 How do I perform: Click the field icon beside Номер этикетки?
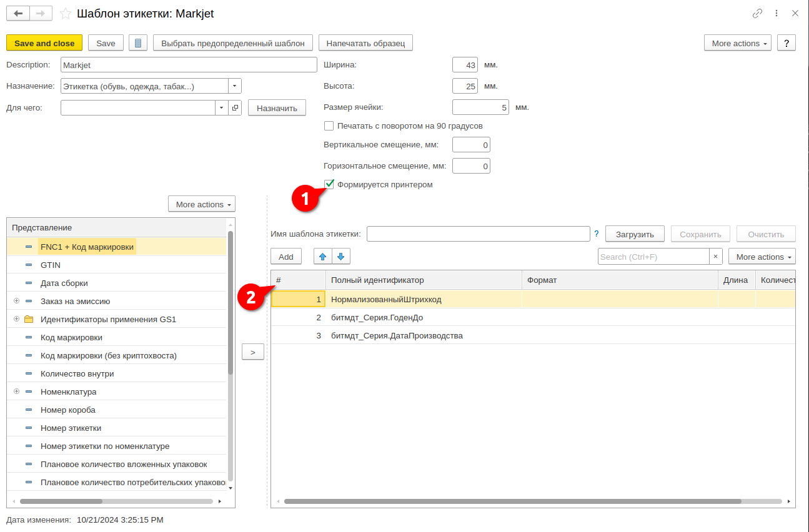pyautogui.click(x=29, y=428)
